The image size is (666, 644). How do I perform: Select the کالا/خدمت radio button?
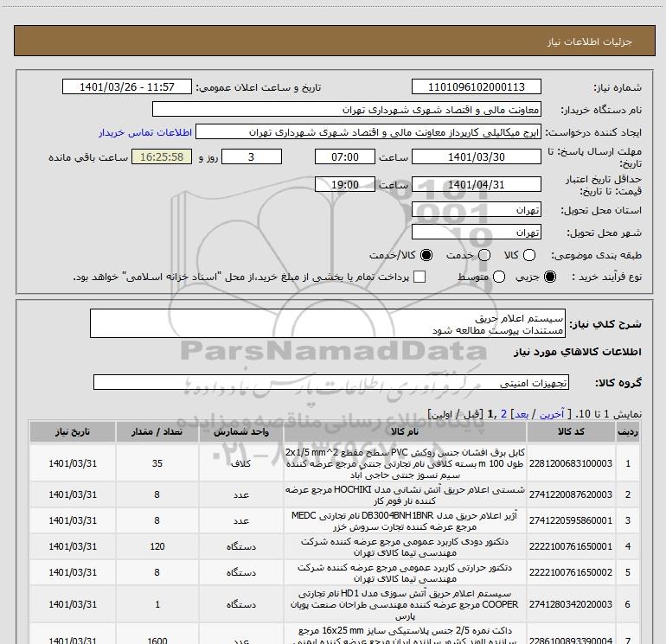point(426,255)
